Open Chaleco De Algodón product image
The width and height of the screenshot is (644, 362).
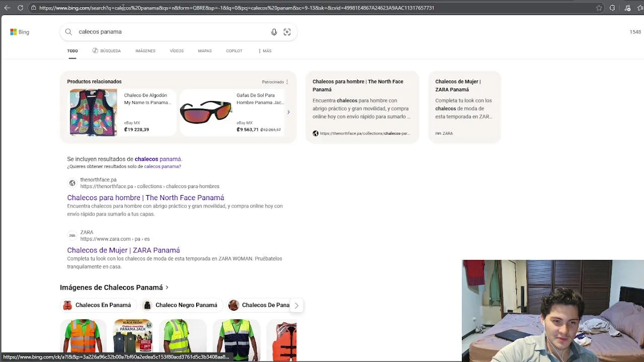(x=93, y=112)
